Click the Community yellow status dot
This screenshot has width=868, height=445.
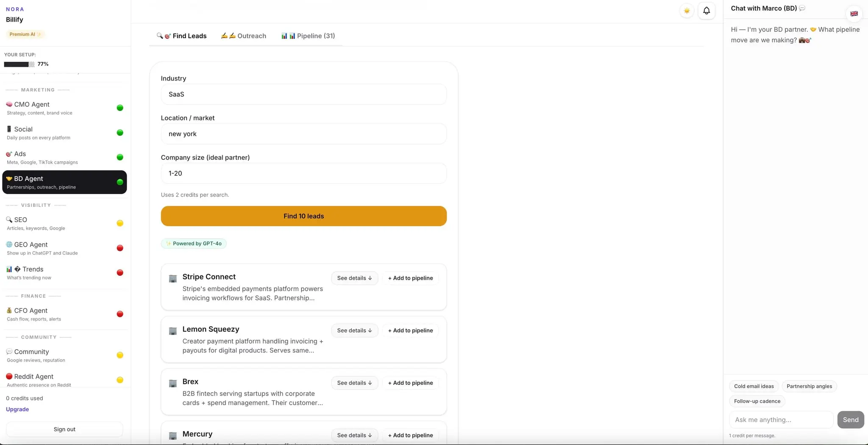click(120, 355)
